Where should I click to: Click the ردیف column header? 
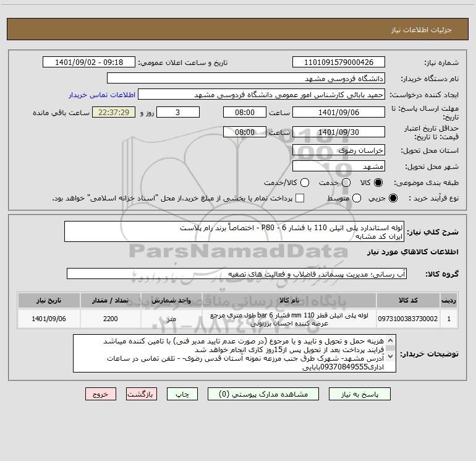pyautogui.click(x=449, y=300)
